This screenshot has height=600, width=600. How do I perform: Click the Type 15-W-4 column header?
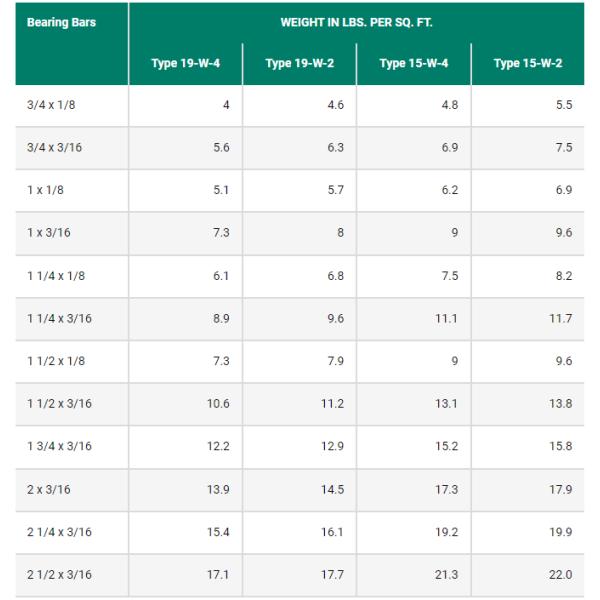[414, 64]
